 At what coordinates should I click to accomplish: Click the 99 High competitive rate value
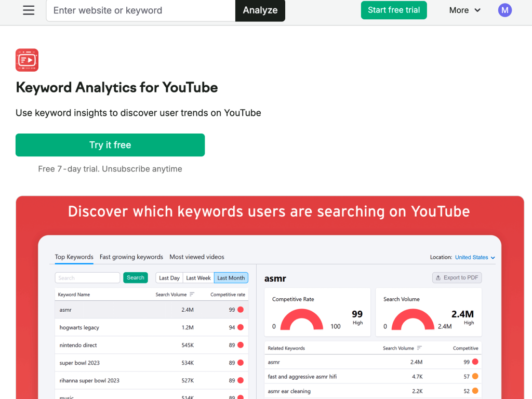(357, 317)
